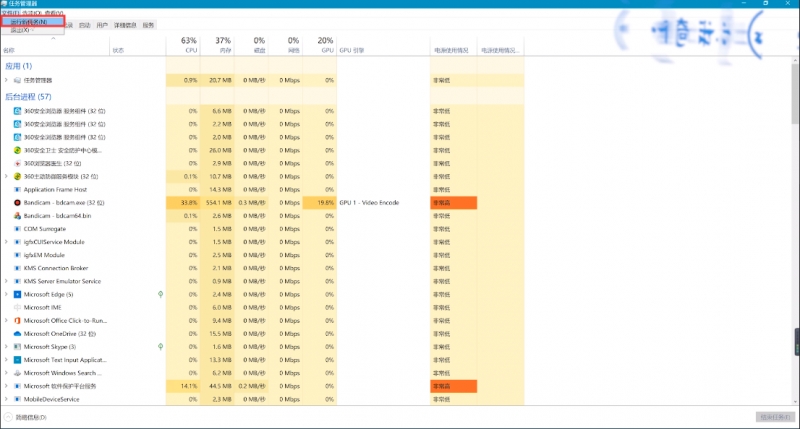800x429 pixels.
Task: Expand the Microsoft Windows Search entry
Action: tap(6, 373)
